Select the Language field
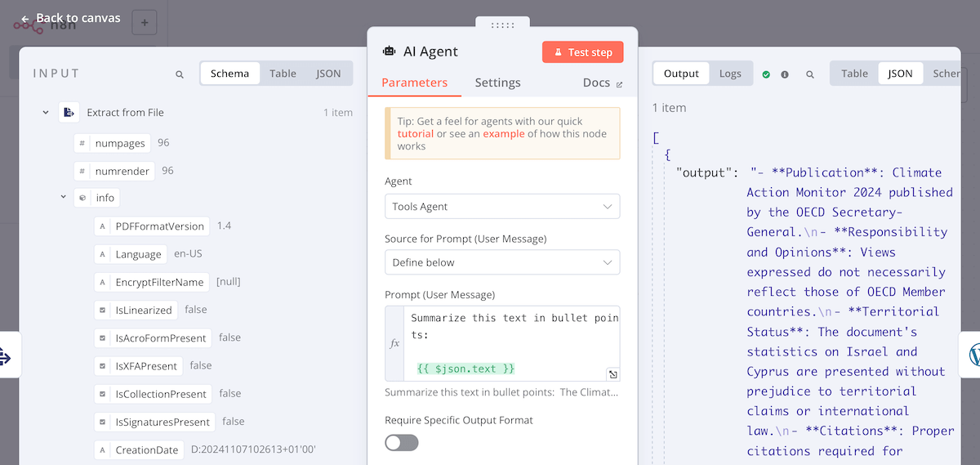This screenshot has width=980, height=465. pyautogui.click(x=131, y=254)
